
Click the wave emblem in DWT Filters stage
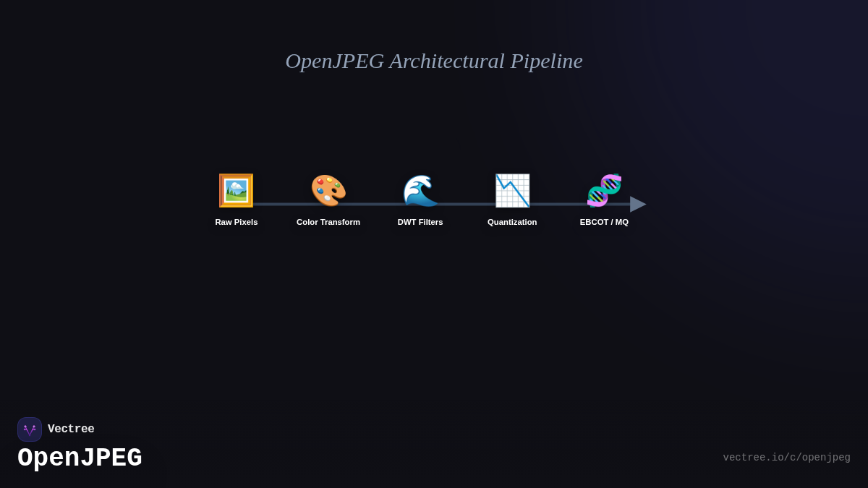[x=420, y=190]
